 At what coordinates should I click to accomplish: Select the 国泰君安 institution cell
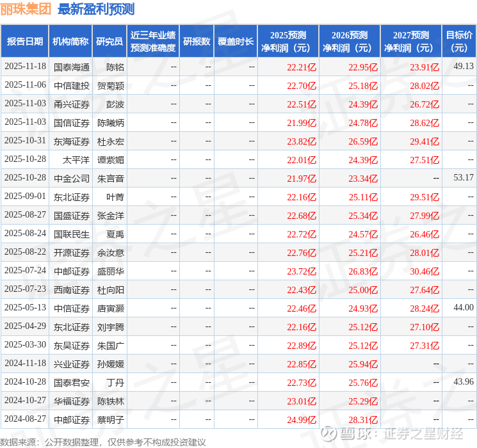coord(72,383)
